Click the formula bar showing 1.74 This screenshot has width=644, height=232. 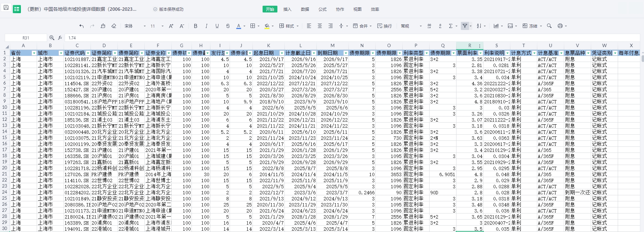pos(352,38)
